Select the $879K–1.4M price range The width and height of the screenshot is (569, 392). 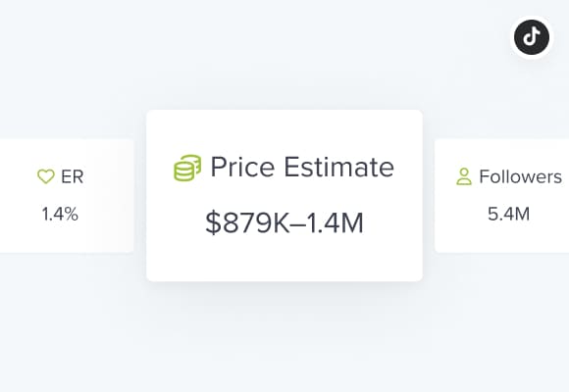pyautogui.click(x=284, y=223)
